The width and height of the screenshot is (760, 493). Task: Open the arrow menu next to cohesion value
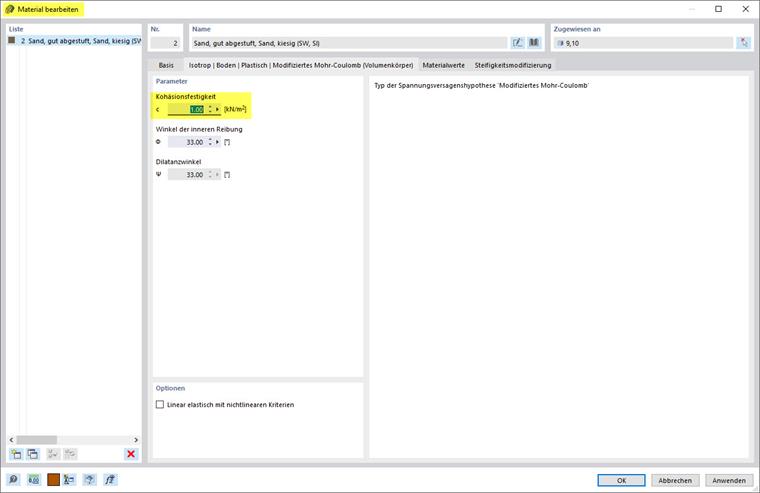pos(217,110)
